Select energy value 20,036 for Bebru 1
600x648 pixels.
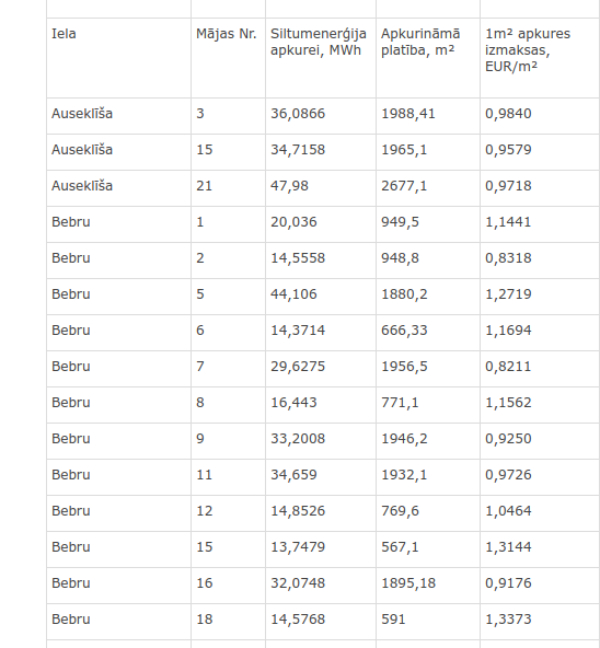(293, 222)
